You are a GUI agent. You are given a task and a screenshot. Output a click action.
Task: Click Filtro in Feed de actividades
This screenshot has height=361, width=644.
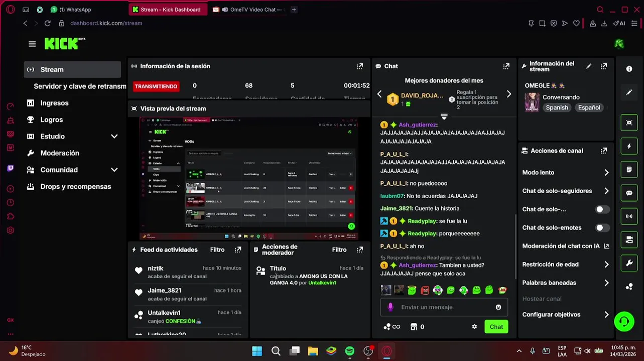[217, 250]
